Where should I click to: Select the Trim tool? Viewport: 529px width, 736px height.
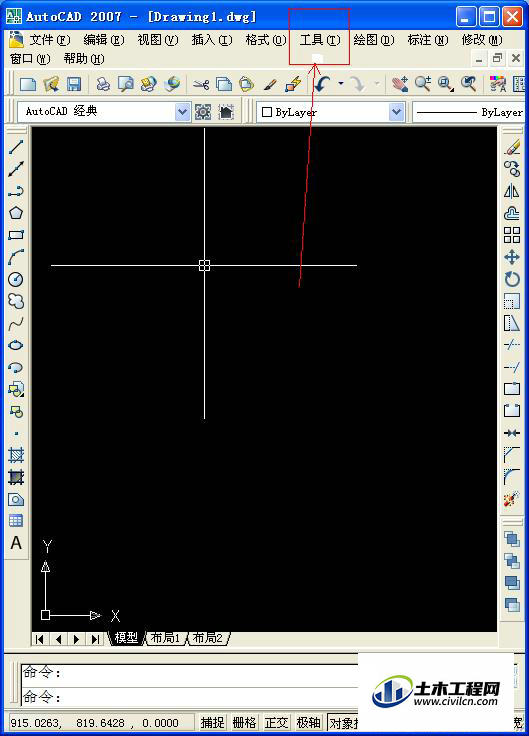512,345
